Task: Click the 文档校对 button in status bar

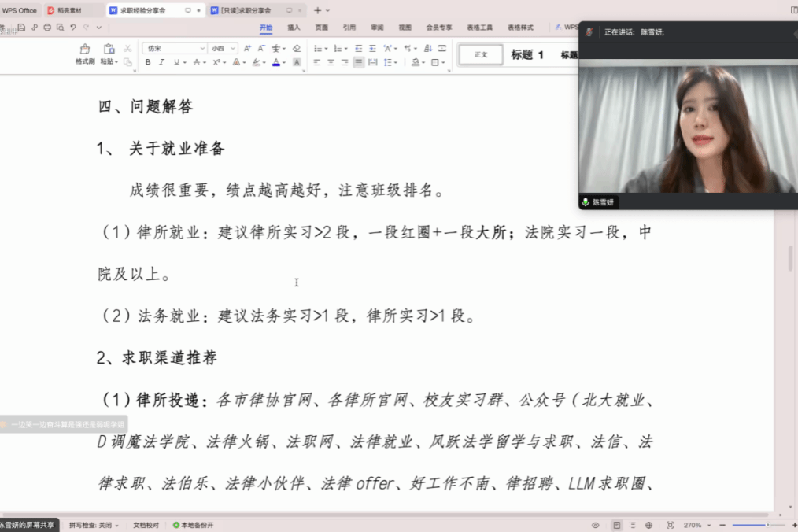Action: pyautogui.click(x=146, y=525)
